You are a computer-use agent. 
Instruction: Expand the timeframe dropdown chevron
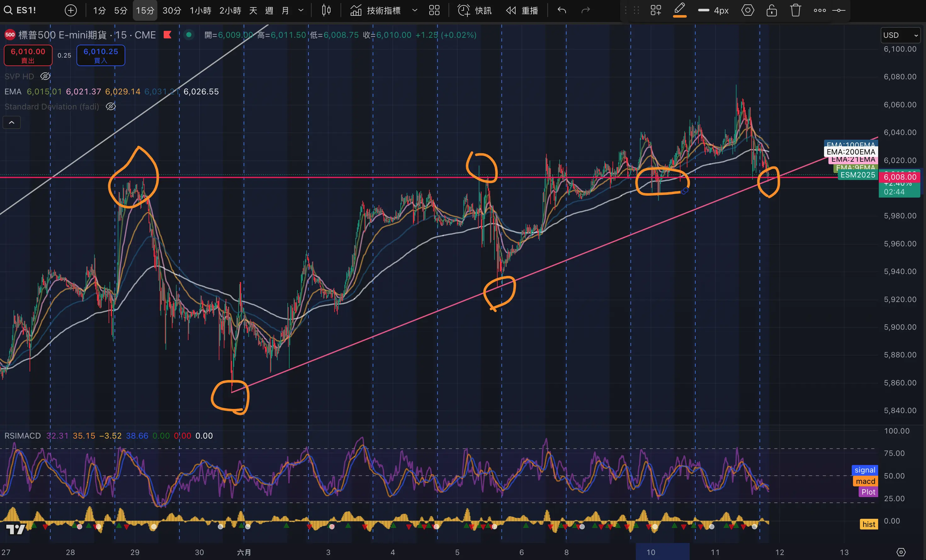[x=301, y=10]
